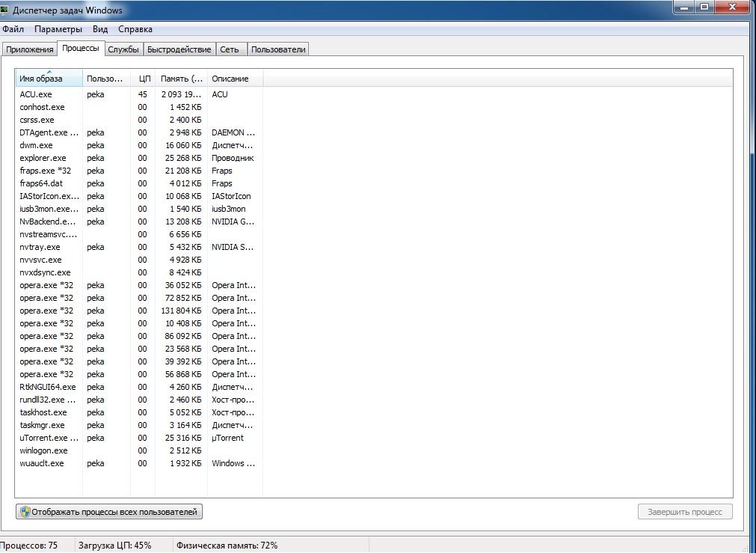The height and width of the screenshot is (553, 756).
Task: Maximize the Task Manager window
Action: [704, 7]
